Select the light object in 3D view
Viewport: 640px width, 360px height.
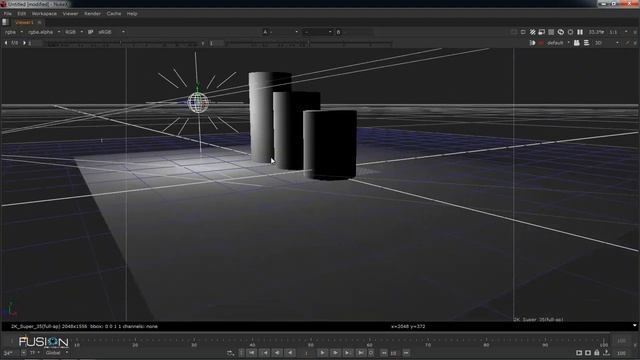point(198,102)
